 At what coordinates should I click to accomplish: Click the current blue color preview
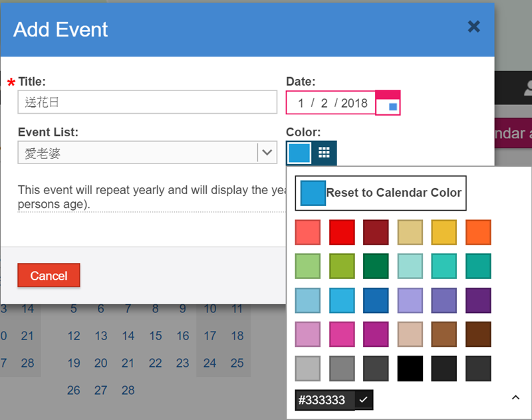pos(299,153)
